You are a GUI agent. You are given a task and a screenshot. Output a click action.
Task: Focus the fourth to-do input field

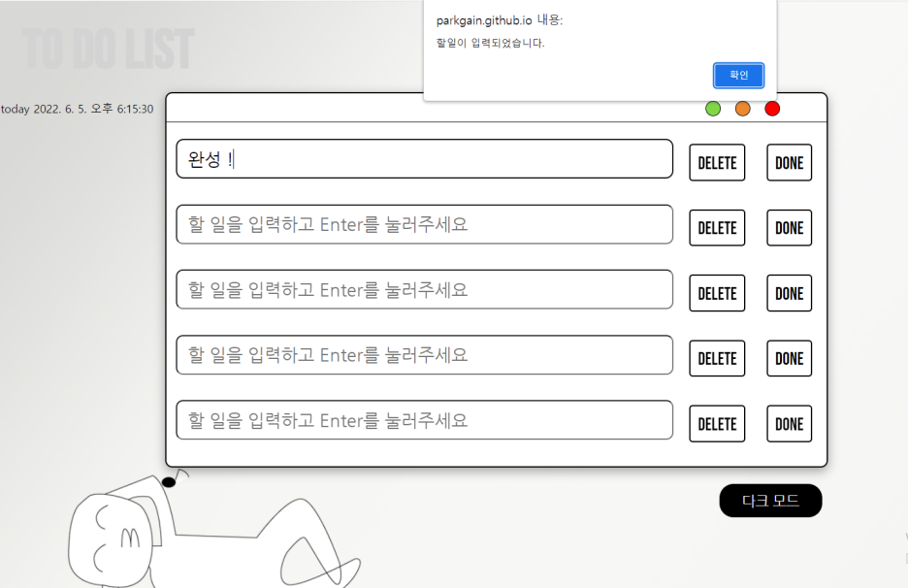(x=425, y=354)
